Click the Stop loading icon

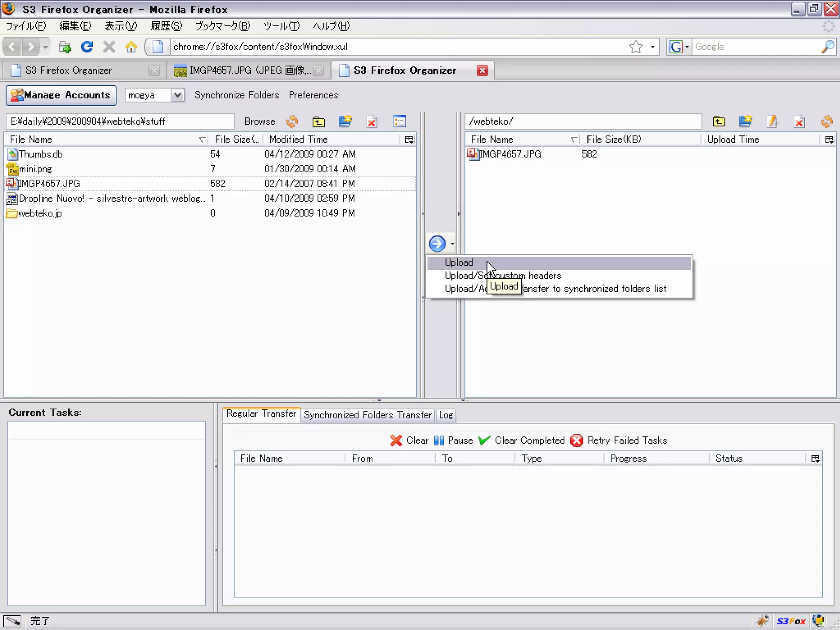click(109, 47)
